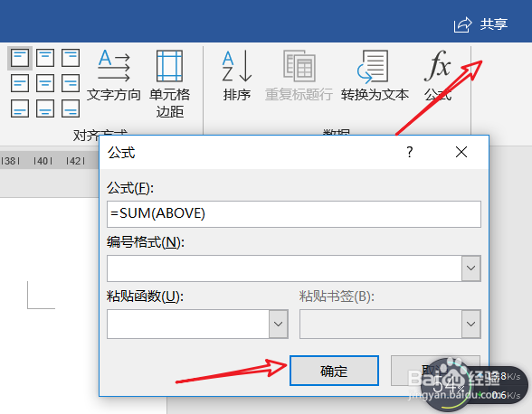Screen dimensions: 532x414
Task: Click the 共享 share button
Action: pyautogui.click(x=480, y=24)
